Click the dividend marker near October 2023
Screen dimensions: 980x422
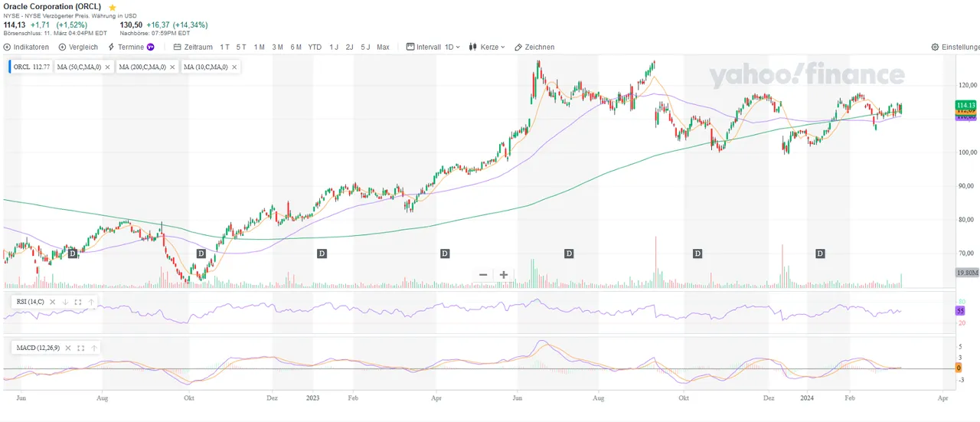pos(697,253)
